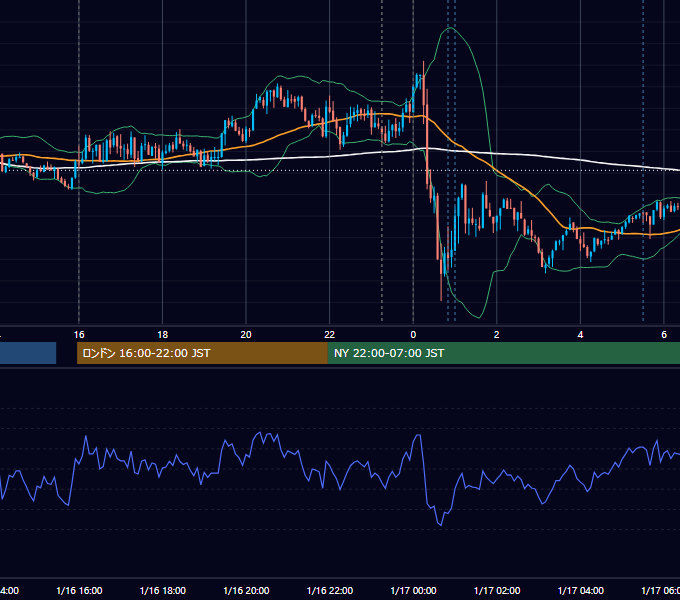This screenshot has width=680, height=600.
Task: Click the '6' hour label on time axis
Action: click(x=664, y=335)
